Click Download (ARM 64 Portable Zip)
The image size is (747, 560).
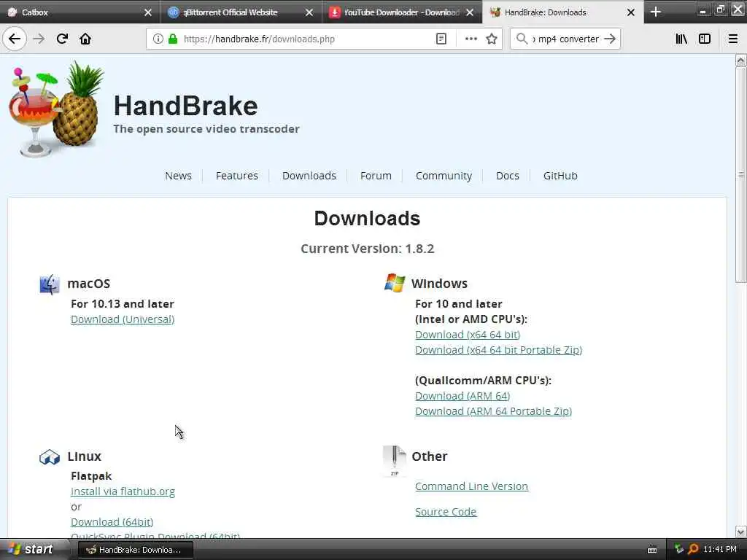click(493, 411)
